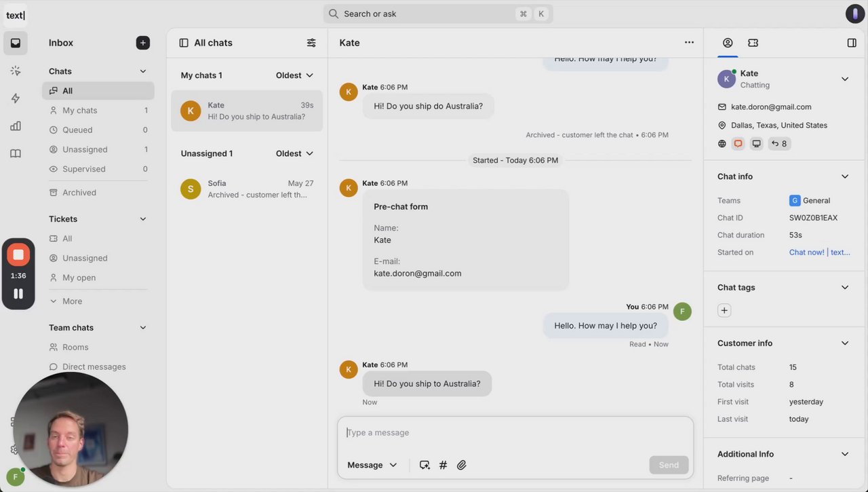868x492 pixels.
Task: Click the add chat tag plus button
Action: point(724,310)
